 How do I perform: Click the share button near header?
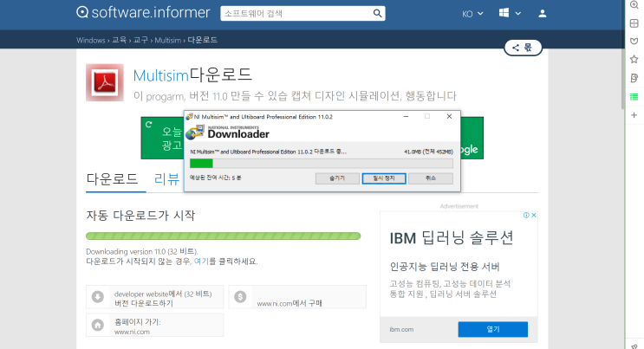pos(523,48)
